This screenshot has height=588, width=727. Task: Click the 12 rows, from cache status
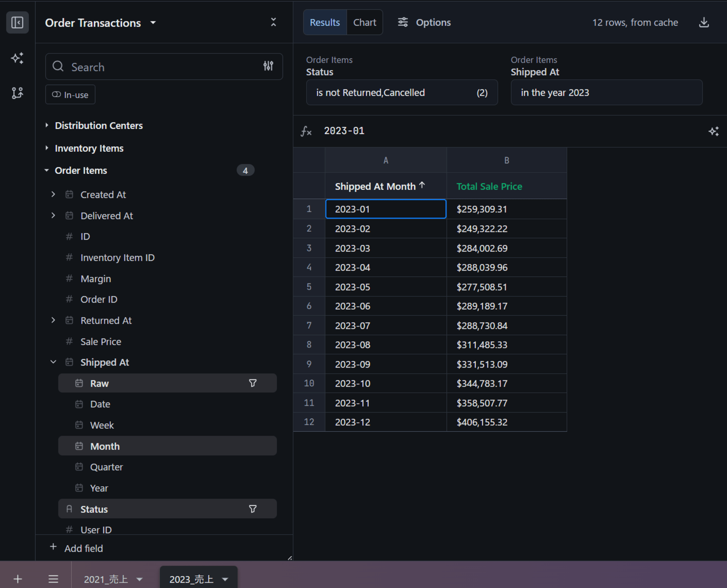635,23
